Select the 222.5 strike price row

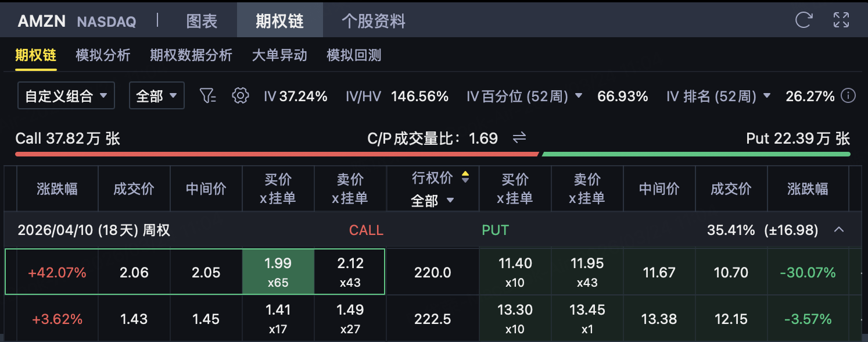[432, 319]
